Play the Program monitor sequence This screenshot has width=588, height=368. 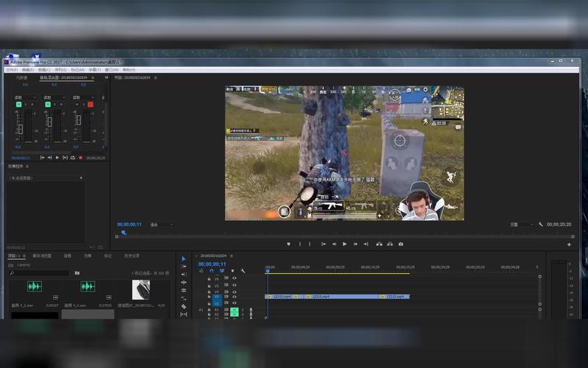tap(345, 244)
